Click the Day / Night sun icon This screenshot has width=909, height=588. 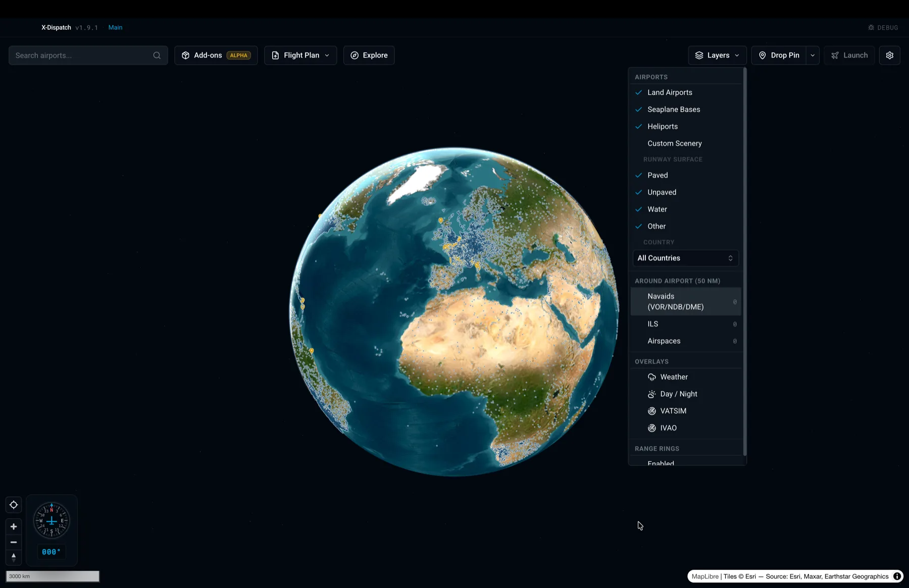tap(652, 394)
